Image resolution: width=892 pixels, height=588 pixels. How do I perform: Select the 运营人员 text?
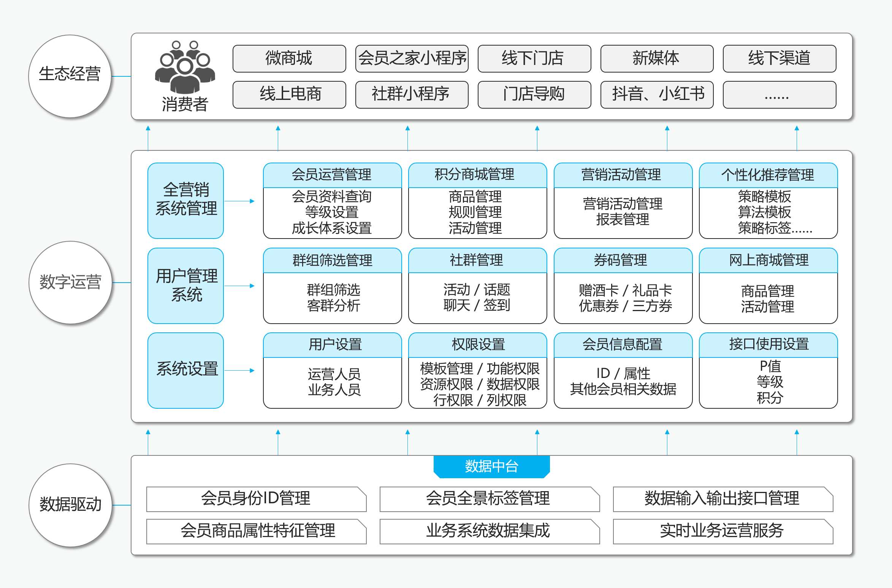pos(334,374)
